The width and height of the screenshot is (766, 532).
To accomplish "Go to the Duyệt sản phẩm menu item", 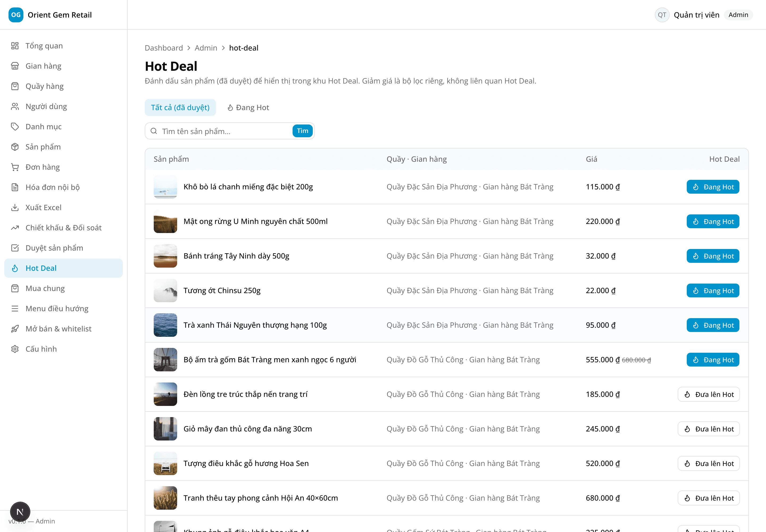I will click(63, 248).
